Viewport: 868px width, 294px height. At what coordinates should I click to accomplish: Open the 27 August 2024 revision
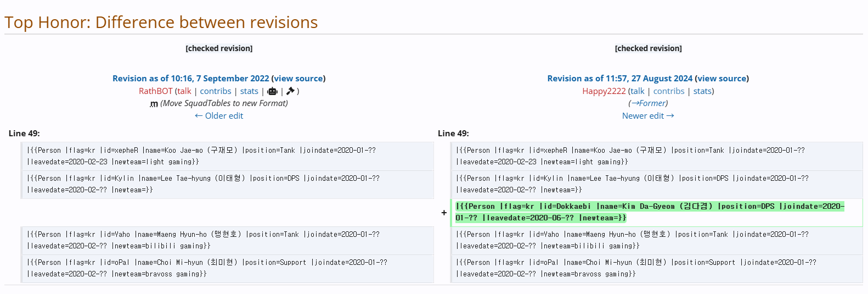[x=619, y=79]
